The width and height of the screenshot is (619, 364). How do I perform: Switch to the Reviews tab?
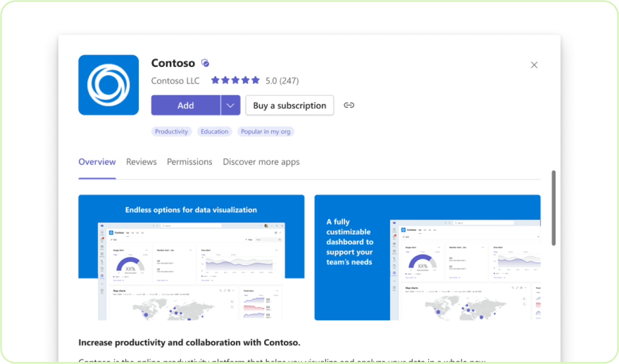tap(141, 162)
